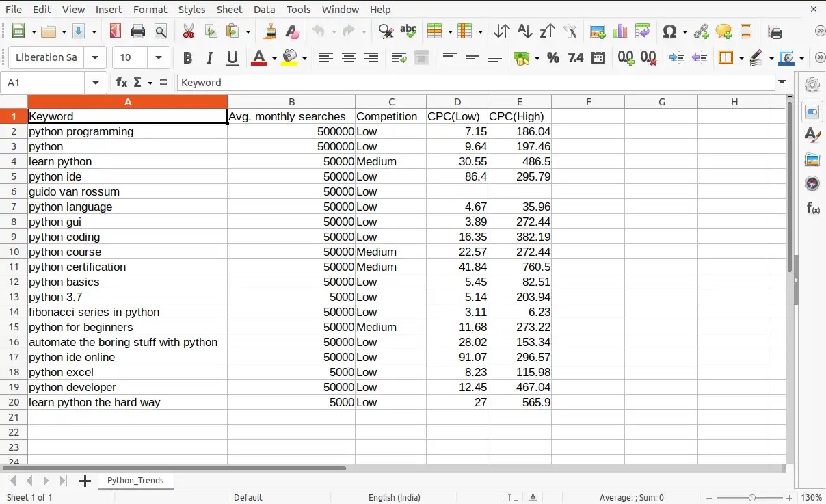Toggle Underline formatting
The image size is (826, 504).
tap(232, 58)
